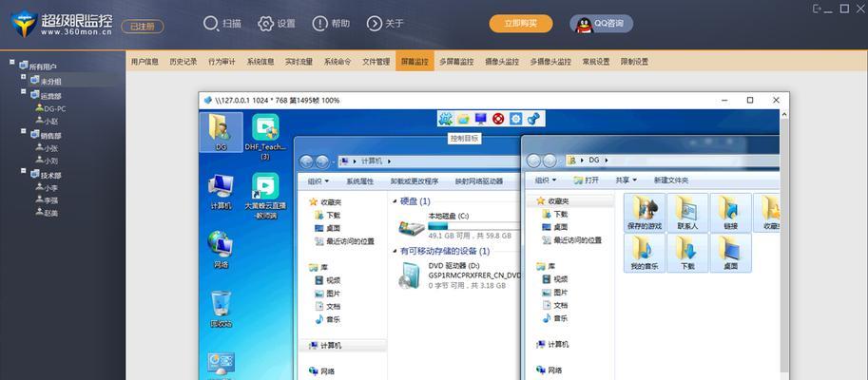Select the 大黄蜂云直播 desktop icon
The image size is (868, 380).
(265, 196)
